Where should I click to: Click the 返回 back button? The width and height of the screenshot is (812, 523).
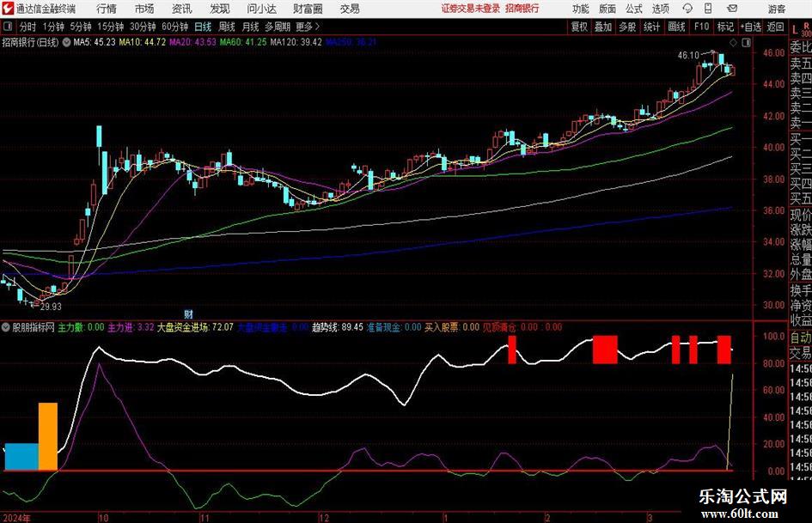pyautogui.click(x=775, y=27)
